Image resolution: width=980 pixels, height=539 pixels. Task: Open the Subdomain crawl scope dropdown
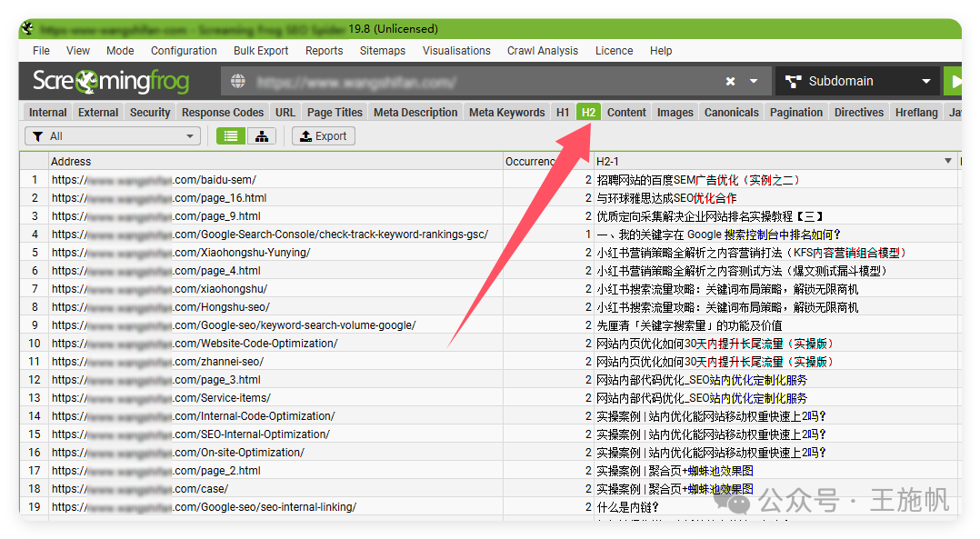[x=857, y=81]
